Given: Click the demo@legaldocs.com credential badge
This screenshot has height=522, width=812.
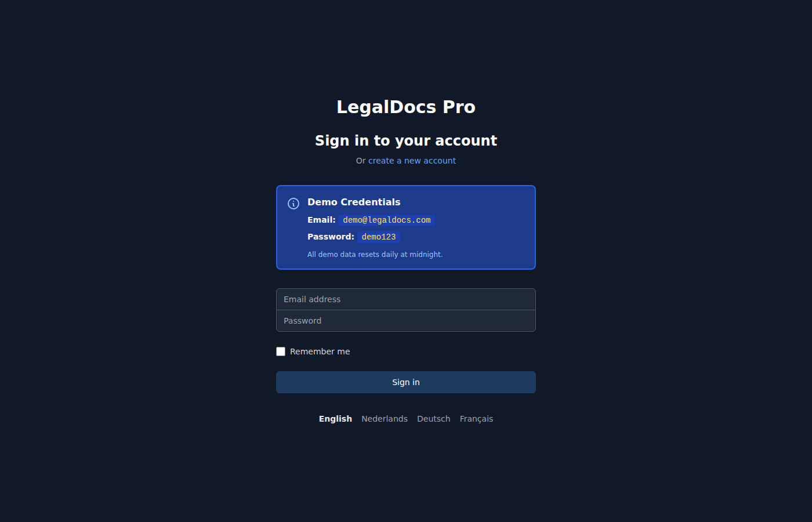Looking at the screenshot, I should (387, 220).
